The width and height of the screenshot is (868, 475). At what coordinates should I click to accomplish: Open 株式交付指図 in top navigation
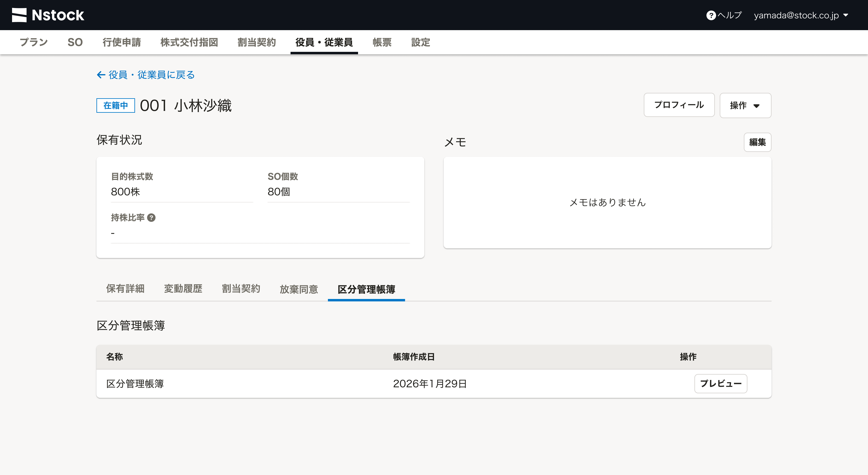[x=189, y=42]
